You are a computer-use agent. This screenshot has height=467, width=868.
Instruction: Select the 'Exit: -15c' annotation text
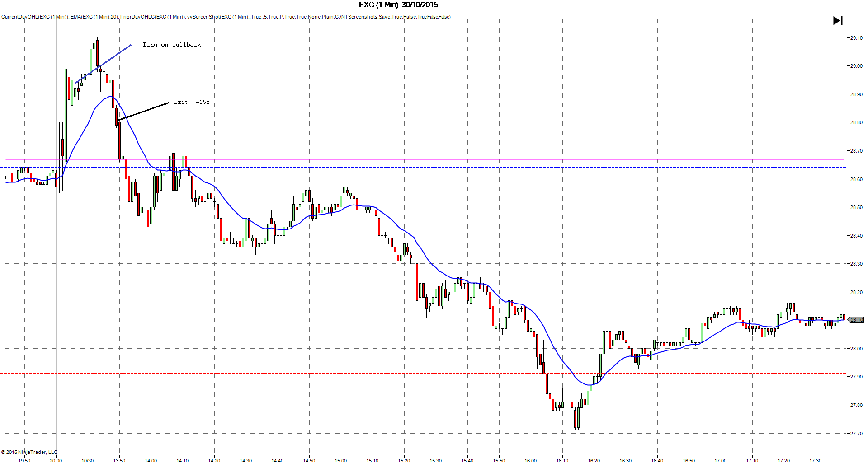[x=192, y=102]
